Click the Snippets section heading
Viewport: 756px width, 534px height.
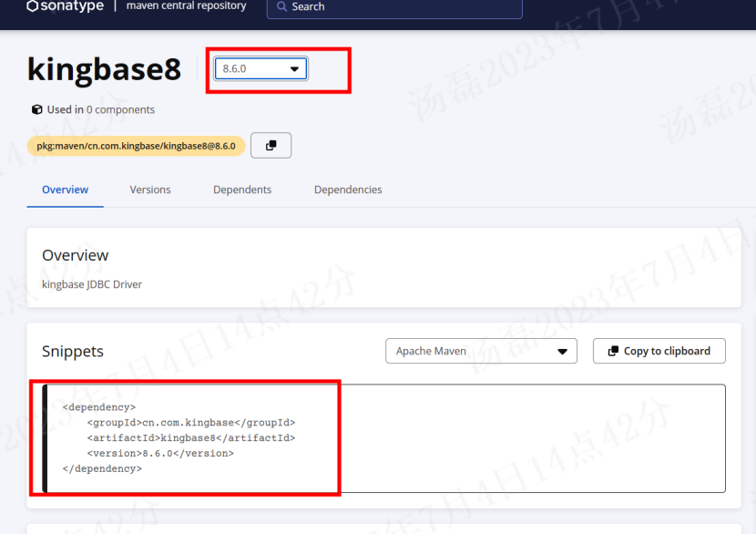73,351
